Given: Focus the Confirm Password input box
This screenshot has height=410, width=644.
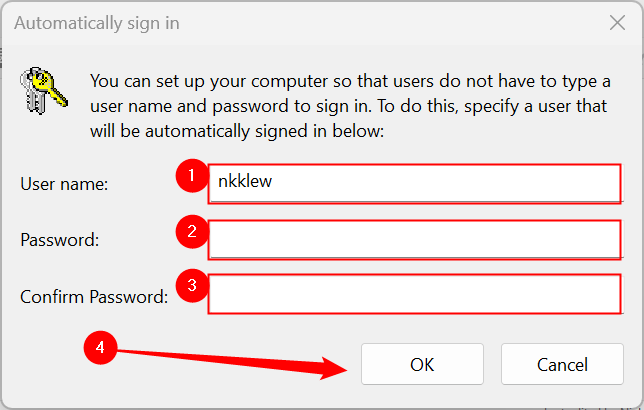Looking at the screenshot, I should coord(415,296).
